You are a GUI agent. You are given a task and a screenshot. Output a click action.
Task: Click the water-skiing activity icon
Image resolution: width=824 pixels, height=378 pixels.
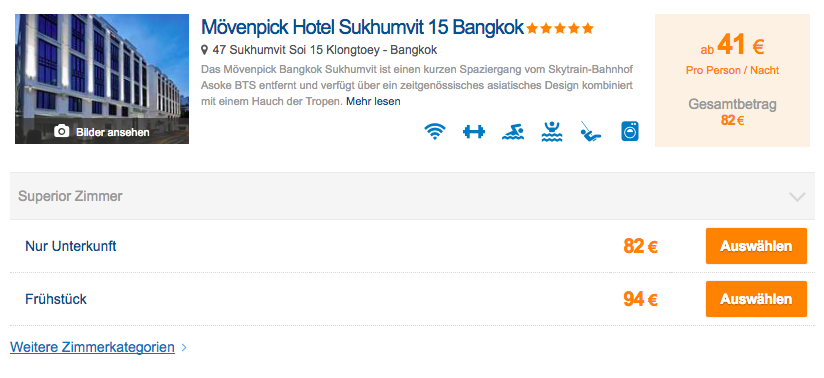click(591, 131)
